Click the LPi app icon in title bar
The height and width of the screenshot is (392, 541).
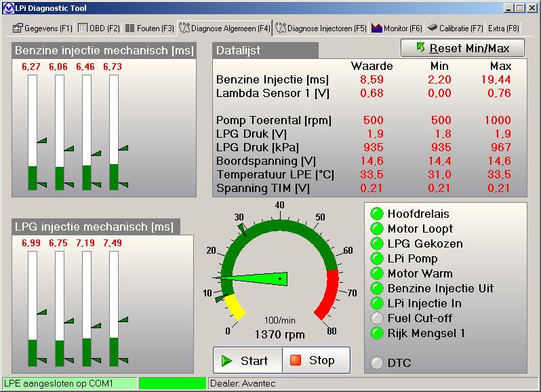pyautogui.click(x=8, y=8)
